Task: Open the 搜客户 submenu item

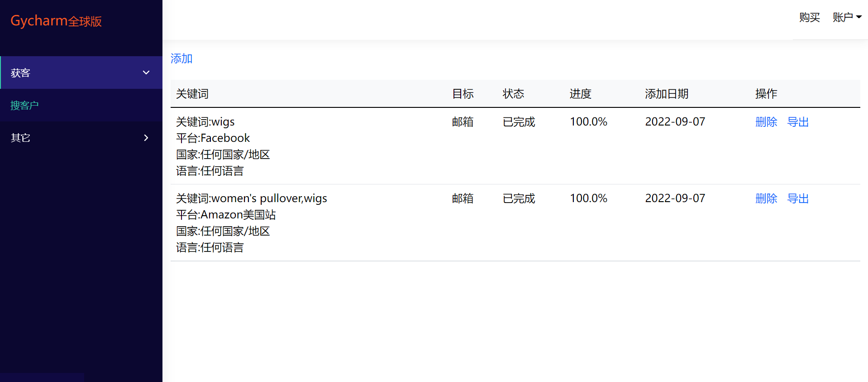Action: [x=24, y=105]
